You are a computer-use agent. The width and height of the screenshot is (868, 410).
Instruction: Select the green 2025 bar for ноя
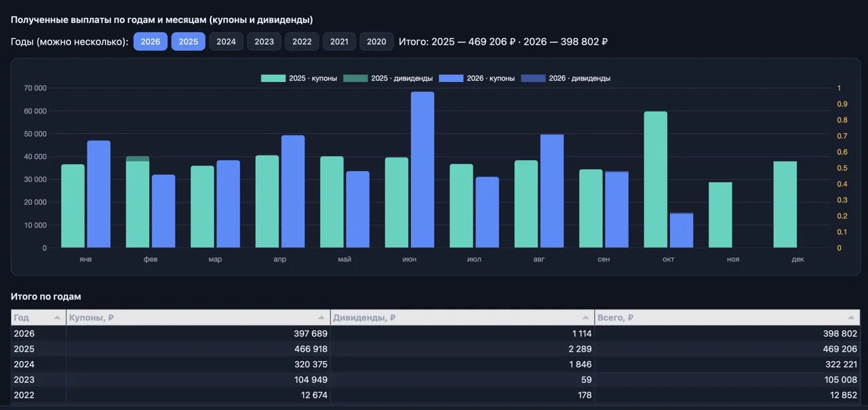[720, 215]
